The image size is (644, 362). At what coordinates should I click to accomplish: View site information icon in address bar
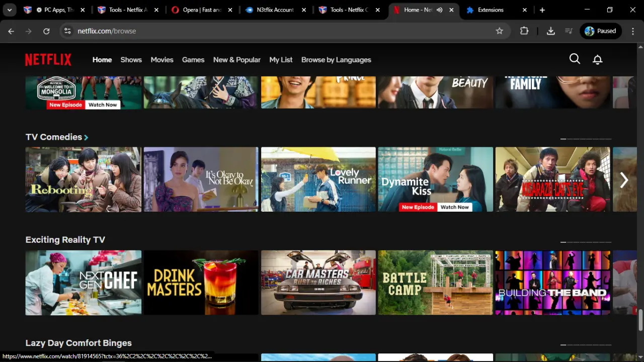tap(67, 31)
